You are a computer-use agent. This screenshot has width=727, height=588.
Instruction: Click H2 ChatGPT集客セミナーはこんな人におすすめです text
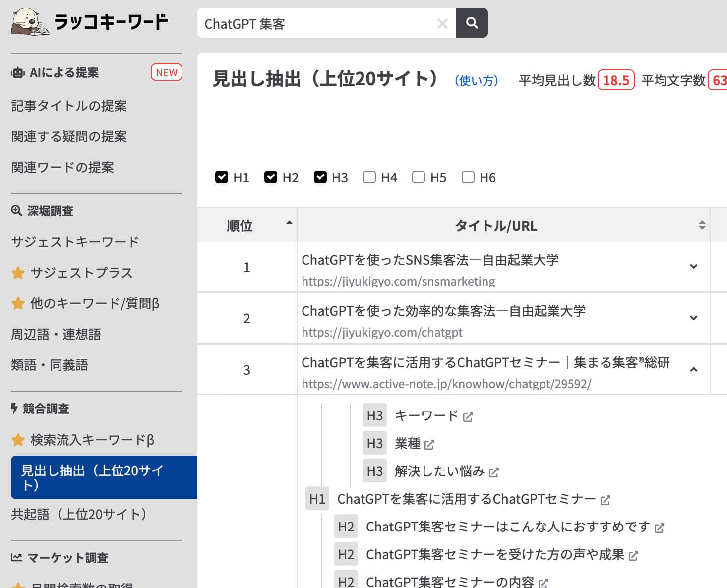point(508,527)
